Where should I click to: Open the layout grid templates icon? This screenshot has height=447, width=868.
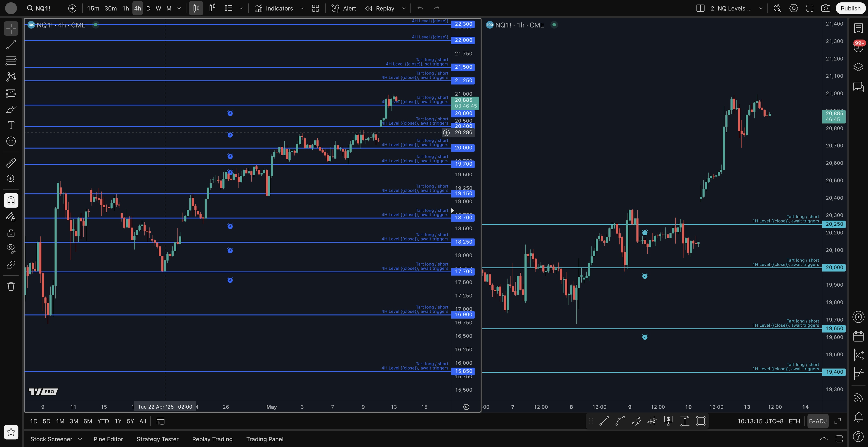pos(315,8)
